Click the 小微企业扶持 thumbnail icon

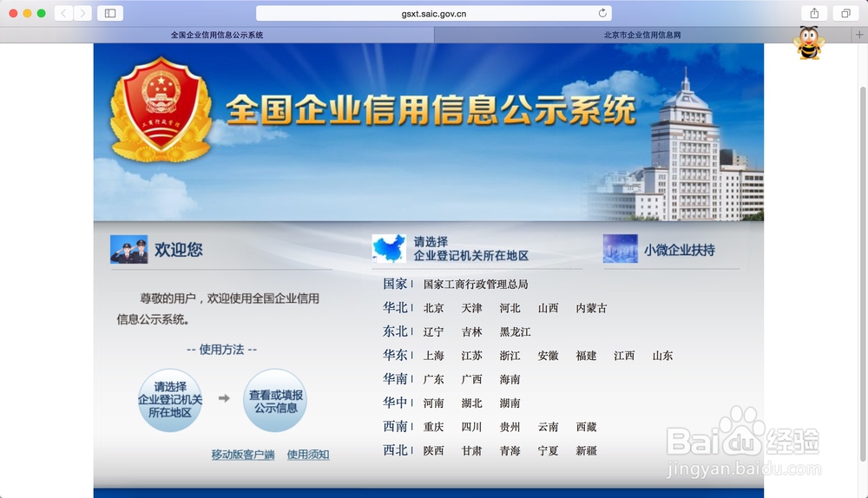point(620,248)
